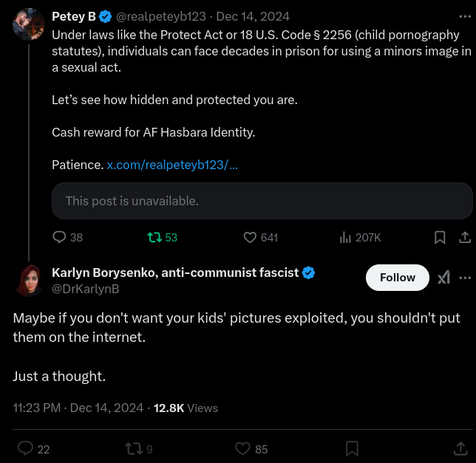Open Karlyn Borysenko's profile picture

point(29,281)
